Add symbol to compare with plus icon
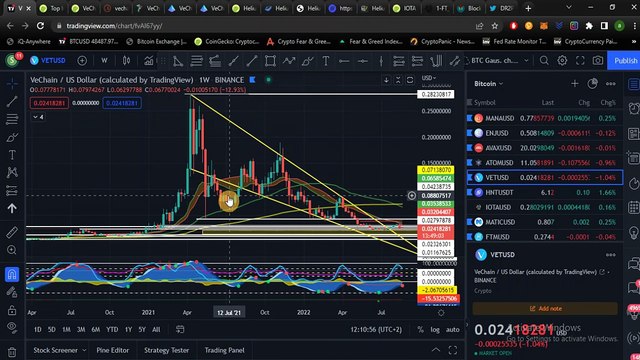The height and width of the screenshot is (360, 640). click(x=82, y=60)
